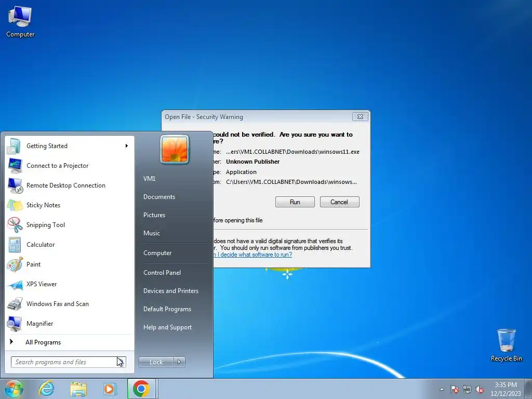
Task: Click the Action Center flag tray icon
Action: 454,389
